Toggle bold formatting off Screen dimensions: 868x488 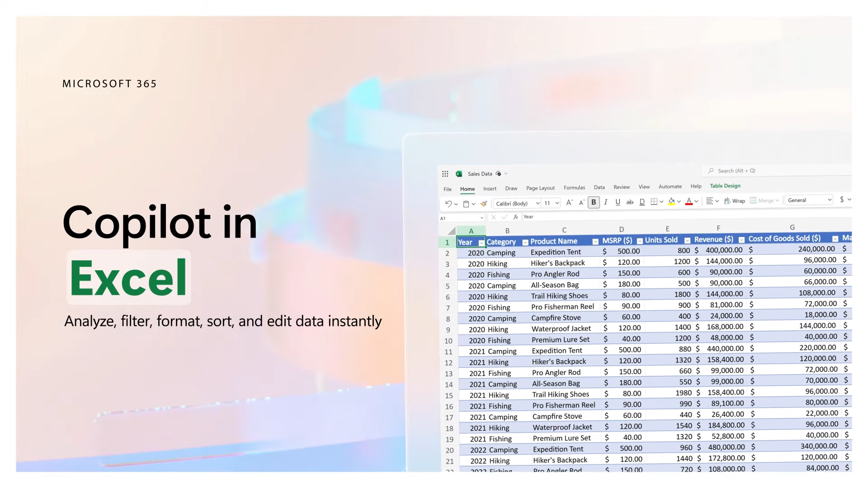pos(594,202)
